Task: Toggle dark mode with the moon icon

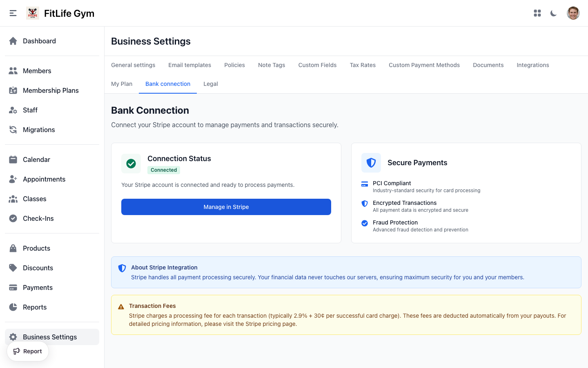Action: [553, 13]
